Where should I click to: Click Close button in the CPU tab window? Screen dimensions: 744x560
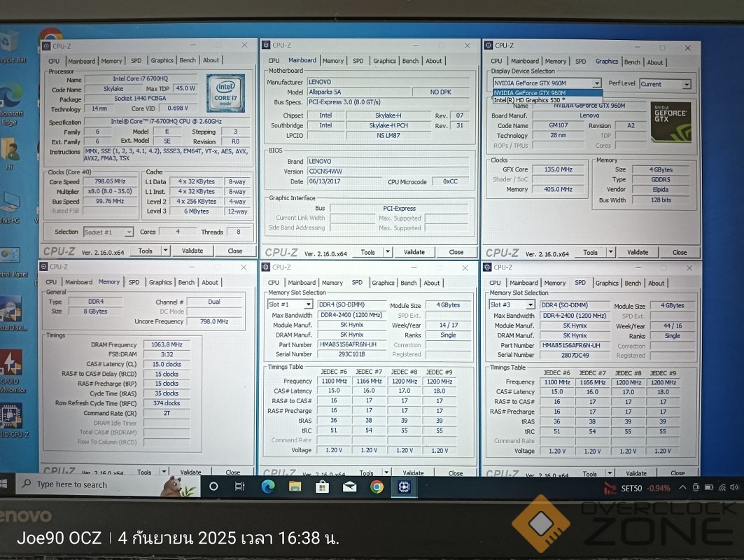point(235,251)
